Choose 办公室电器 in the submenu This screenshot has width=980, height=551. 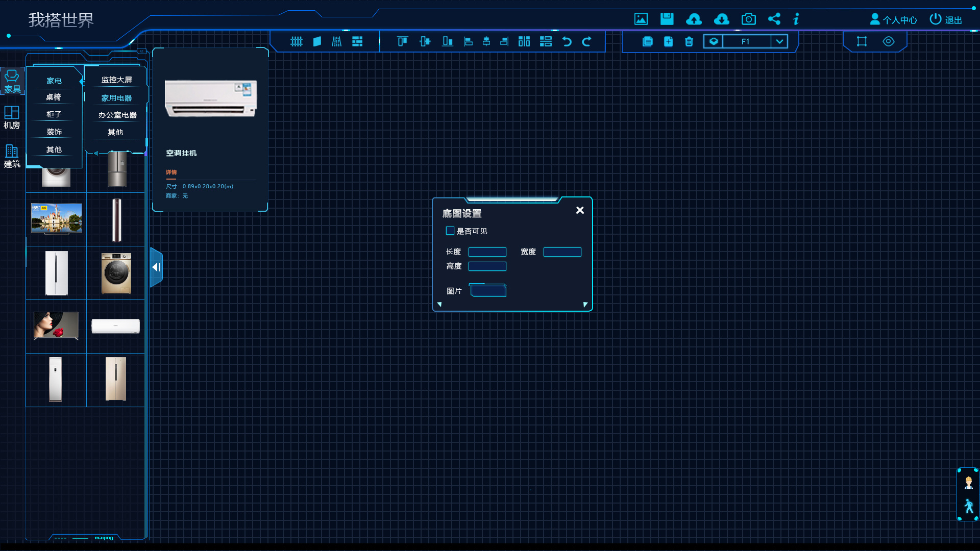coord(117,115)
